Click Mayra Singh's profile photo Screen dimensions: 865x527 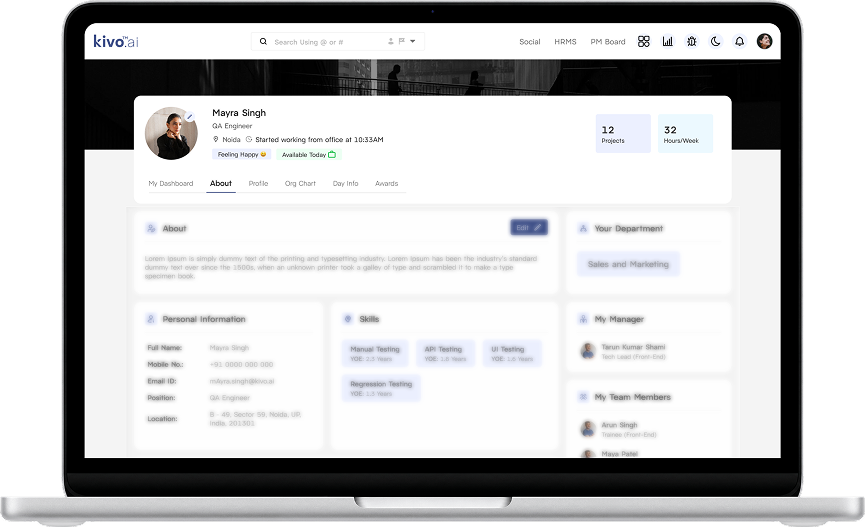coord(171,134)
